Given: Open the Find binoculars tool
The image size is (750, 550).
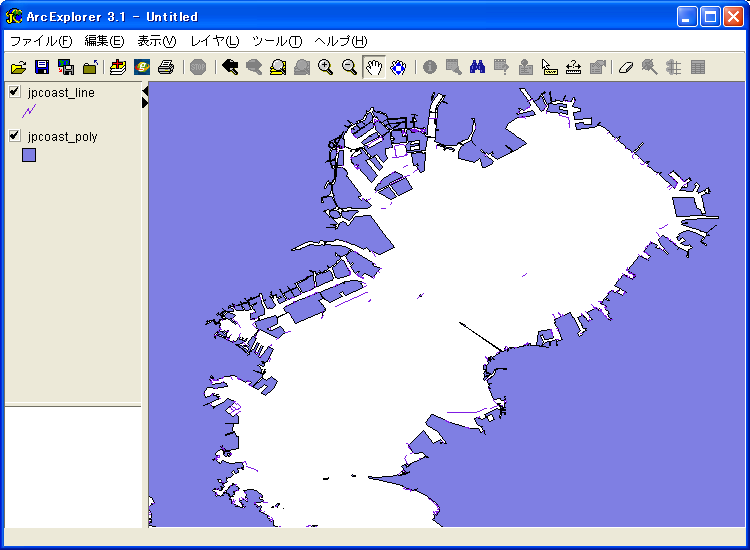Looking at the screenshot, I should [478, 67].
